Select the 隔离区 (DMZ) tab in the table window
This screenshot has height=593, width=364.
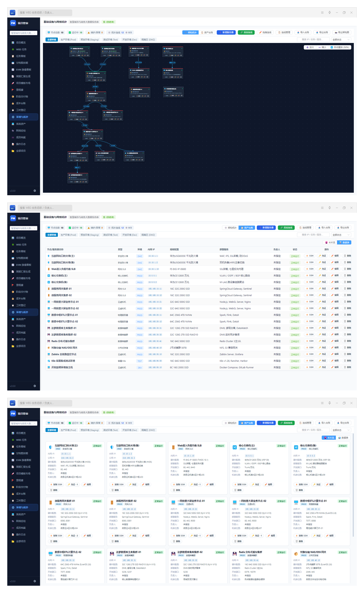point(148,235)
